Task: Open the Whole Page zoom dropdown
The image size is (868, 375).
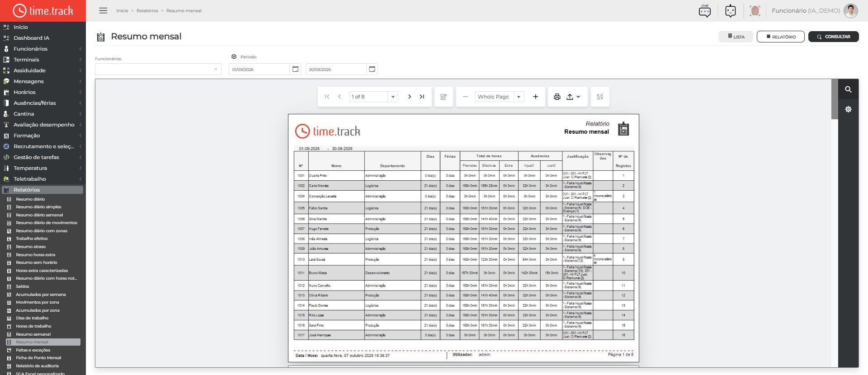Action: point(519,97)
